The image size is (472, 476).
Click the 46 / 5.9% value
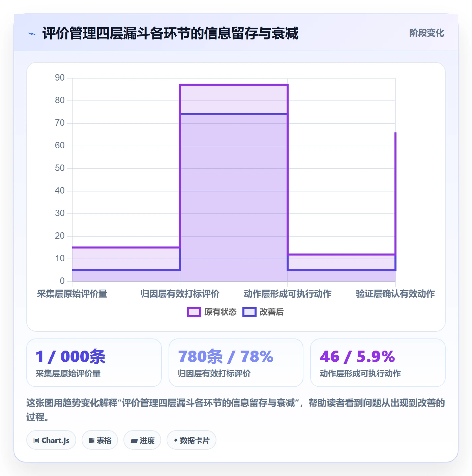pos(357,357)
